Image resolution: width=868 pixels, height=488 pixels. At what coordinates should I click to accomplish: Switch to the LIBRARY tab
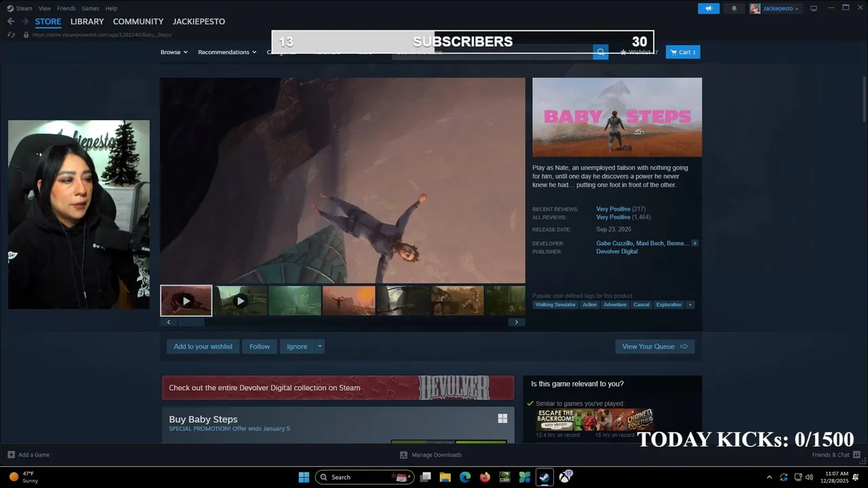click(x=87, y=21)
